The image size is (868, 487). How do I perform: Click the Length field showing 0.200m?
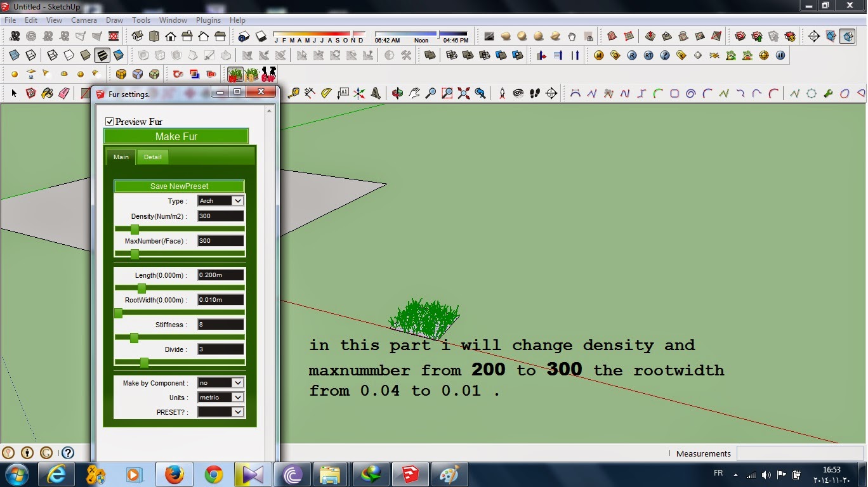(220, 275)
